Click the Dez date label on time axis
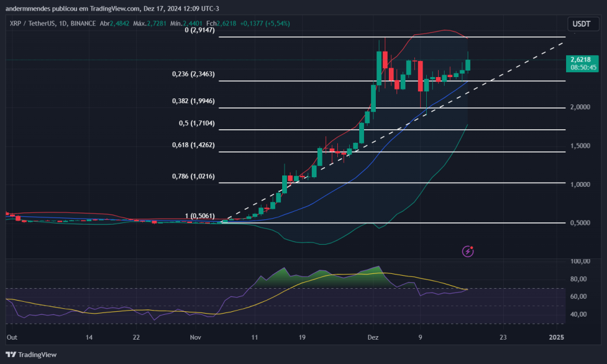607x364 pixels. [373, 337]
